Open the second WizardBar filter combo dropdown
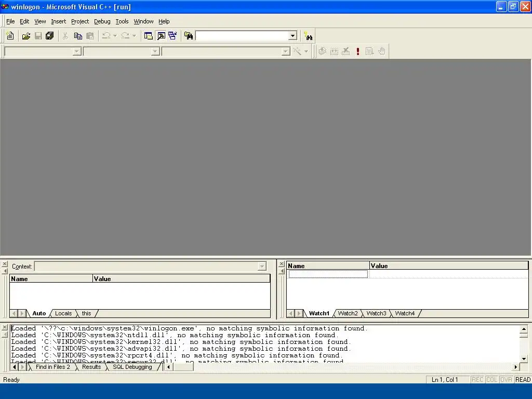The height and width of the screenshot is (399, 532). pos(155,51)
